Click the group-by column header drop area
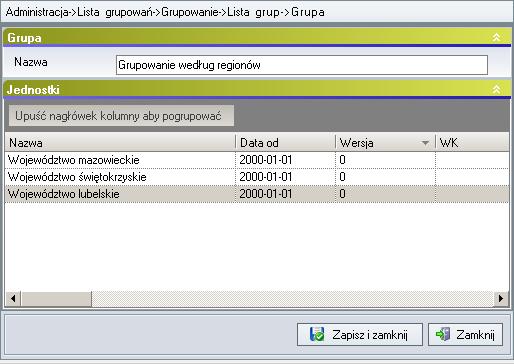 [121, 116]
